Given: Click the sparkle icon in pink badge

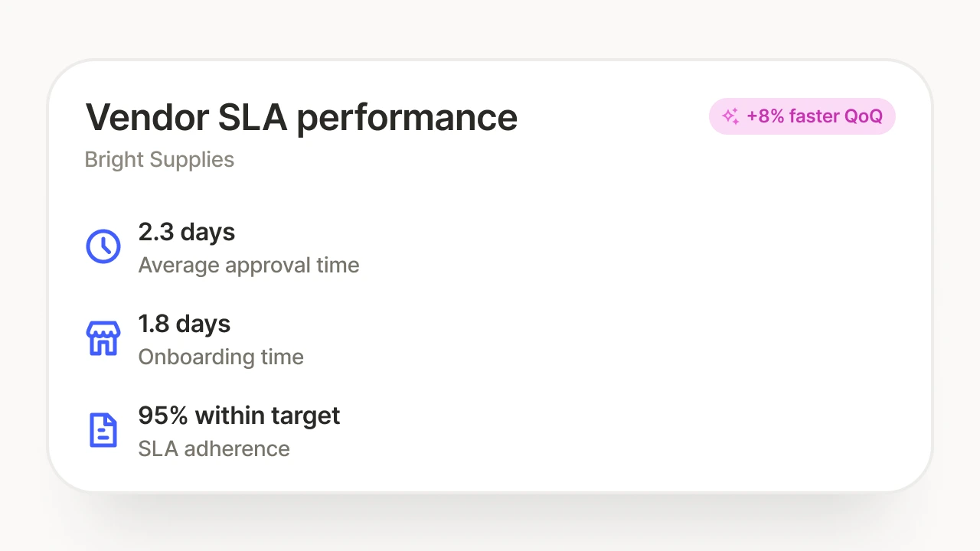Looking at the screenshot, I should click(x=730, y=116).
